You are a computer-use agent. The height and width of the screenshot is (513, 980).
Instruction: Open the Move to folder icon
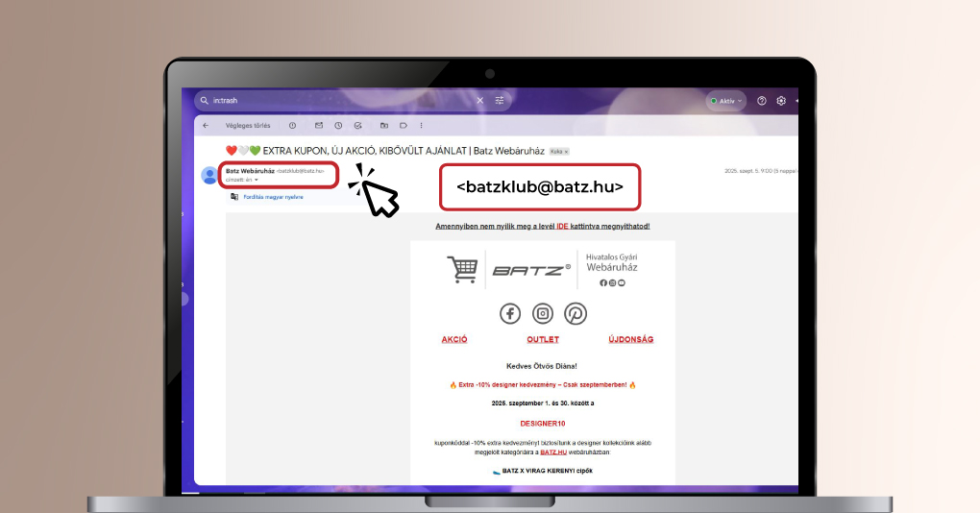click(384, 126)
